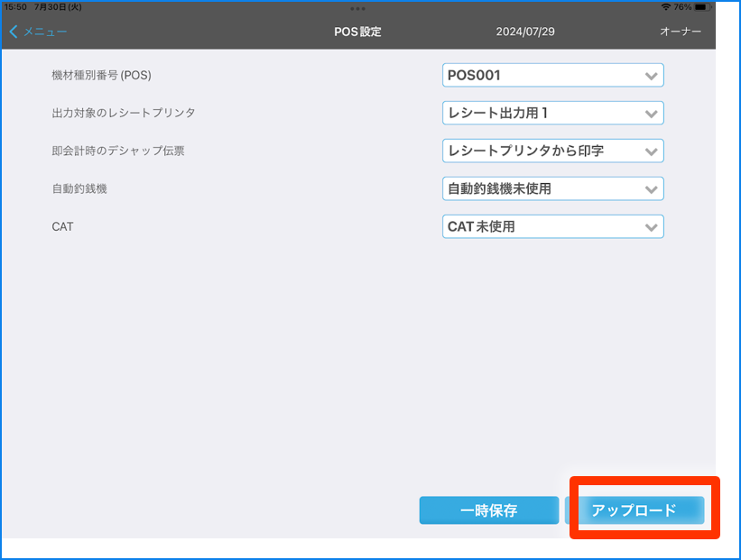
Task: Click the chevron arrow on CAT未使用 field
Action: point(652,227)
